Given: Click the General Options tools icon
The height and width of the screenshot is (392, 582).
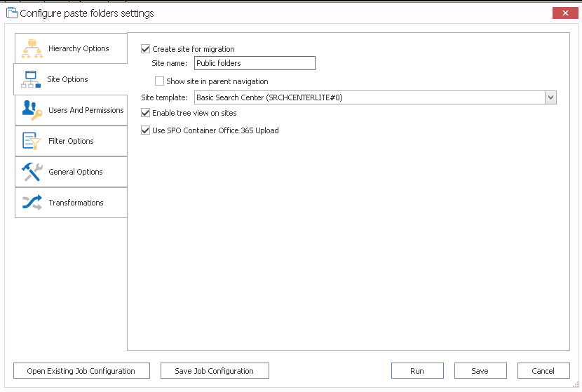Looking at the screenshot, I should point(32,172).
